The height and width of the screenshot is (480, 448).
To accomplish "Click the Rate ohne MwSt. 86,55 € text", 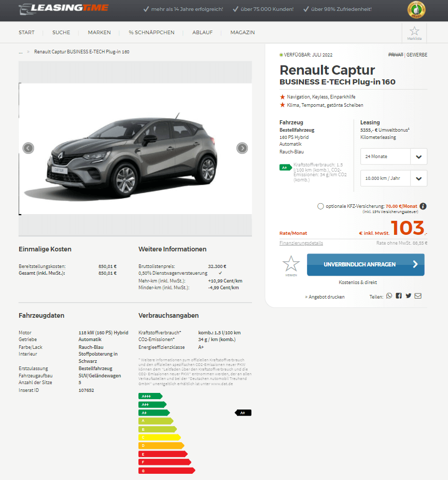I will coord(402,243).
